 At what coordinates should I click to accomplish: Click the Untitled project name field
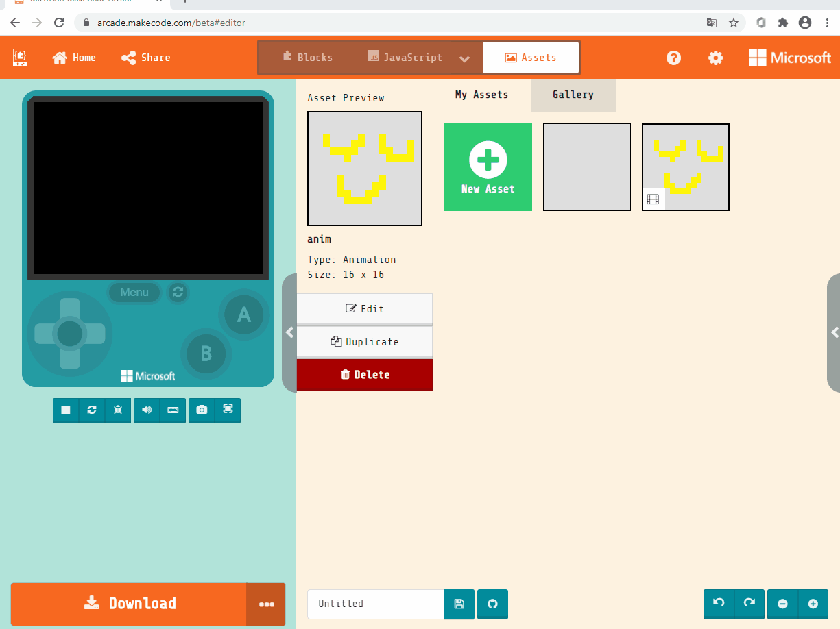tap(375, 604)
